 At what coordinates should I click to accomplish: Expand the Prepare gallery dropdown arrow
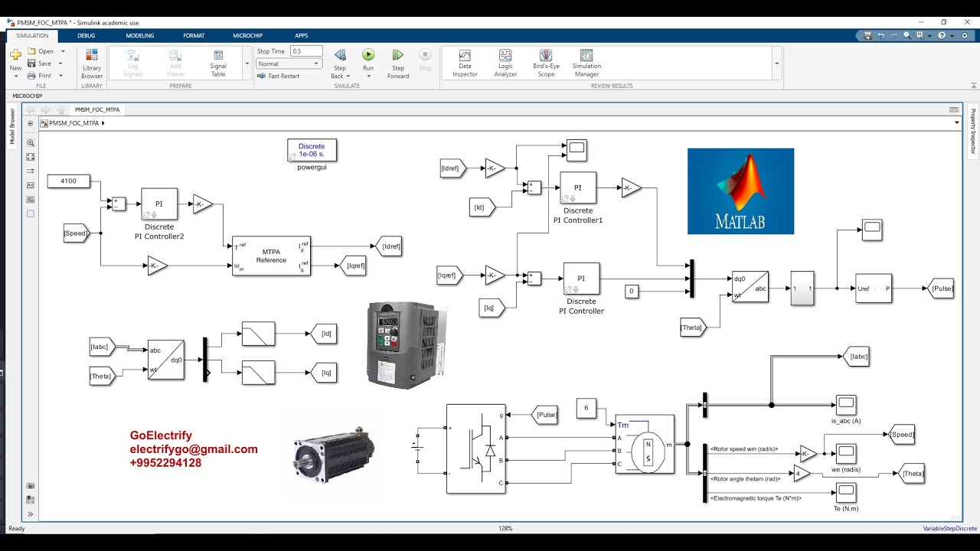[248, 64]
